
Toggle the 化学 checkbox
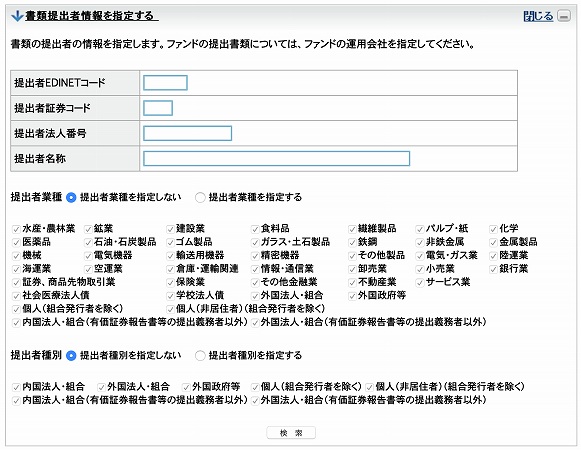point(493,229)
